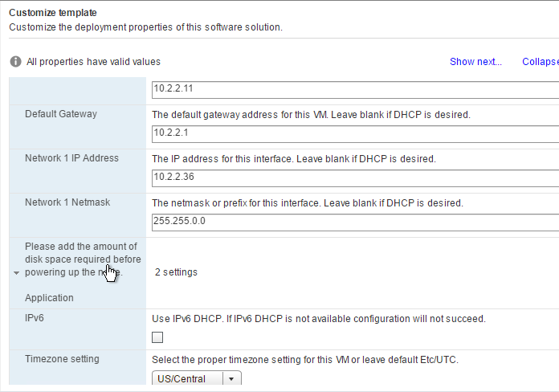Click the Show next... link
Screen dimensions: 559x392
(475, 62)
